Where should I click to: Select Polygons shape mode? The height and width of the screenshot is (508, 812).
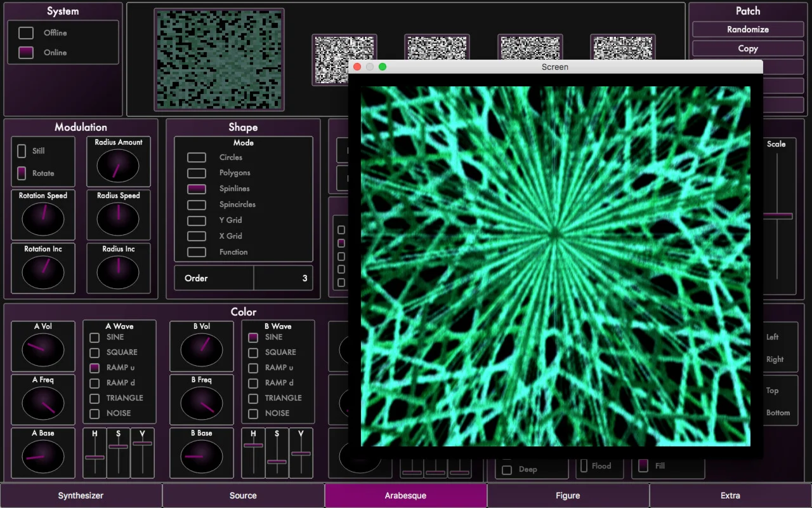pos(197,173)
